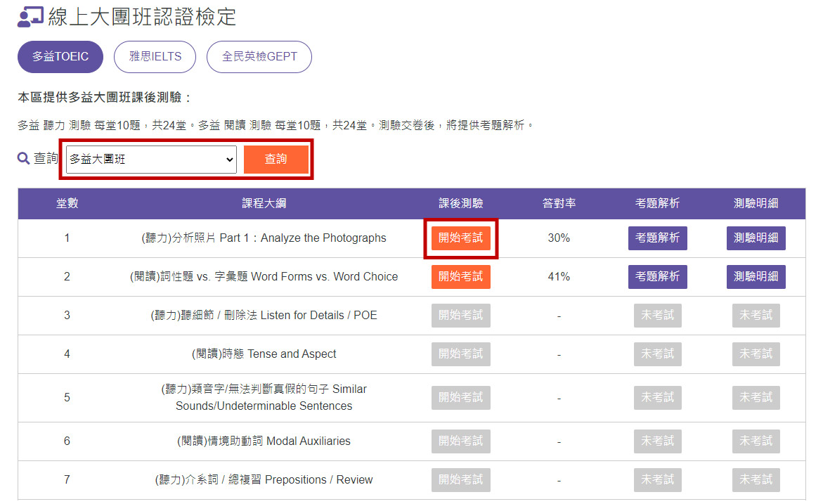
Task: Click 未考試 under 測驗明細 in lesson 6
Action: (x=756, y=441)
